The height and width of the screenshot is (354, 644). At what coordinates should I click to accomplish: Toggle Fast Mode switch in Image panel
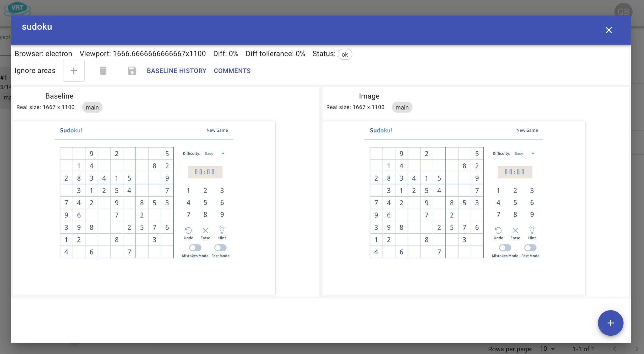[530, 248]
